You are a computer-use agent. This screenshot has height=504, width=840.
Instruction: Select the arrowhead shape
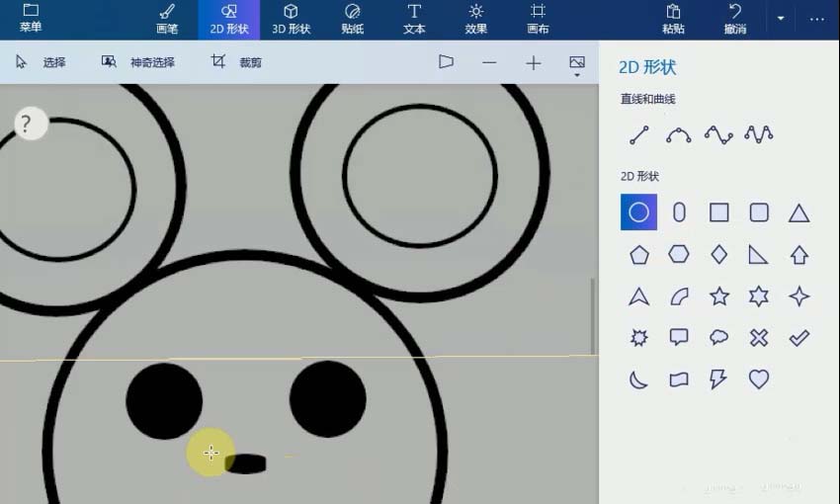[x=639, y=296]
